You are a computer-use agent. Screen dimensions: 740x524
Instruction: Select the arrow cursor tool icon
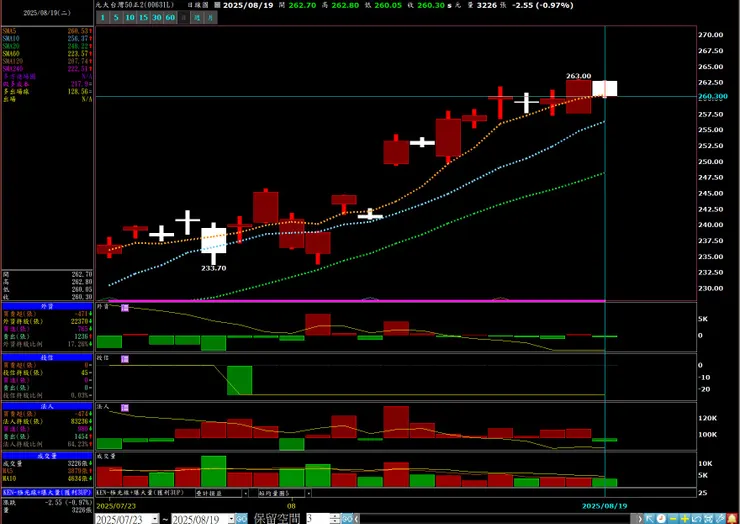click(649, 519)
